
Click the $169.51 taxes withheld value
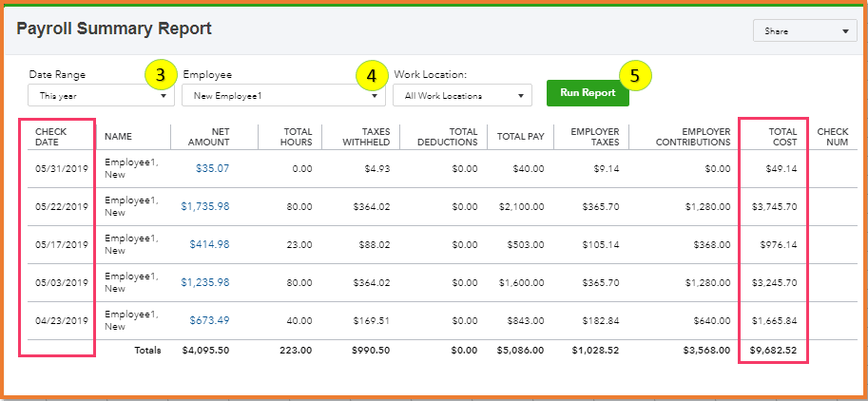[x=372, y=321]
